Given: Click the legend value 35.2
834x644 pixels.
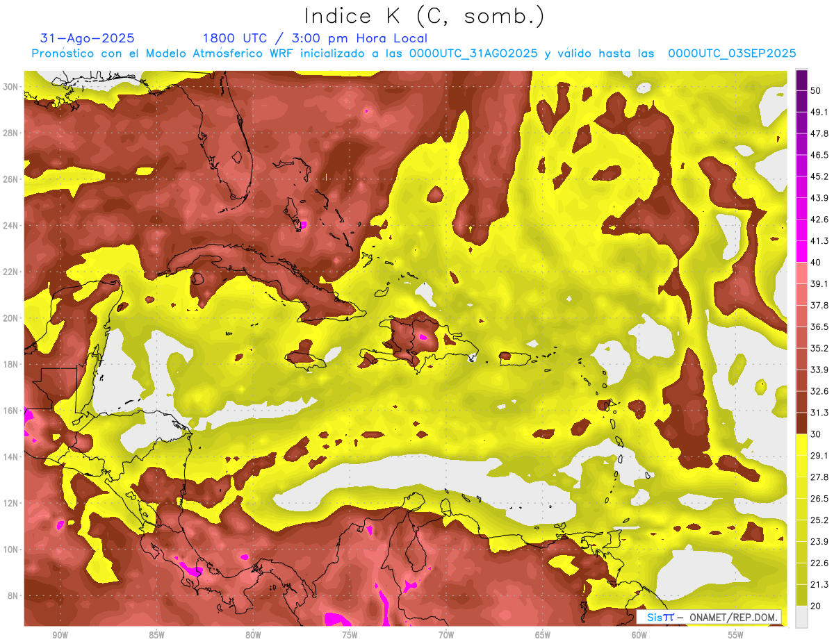Looking at the screenshot, I should 819,348.
